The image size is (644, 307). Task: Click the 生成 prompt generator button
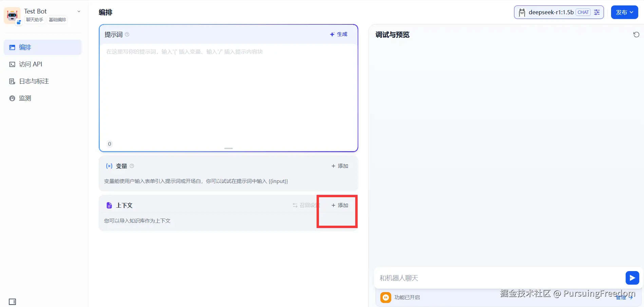[x=339, y=34]
